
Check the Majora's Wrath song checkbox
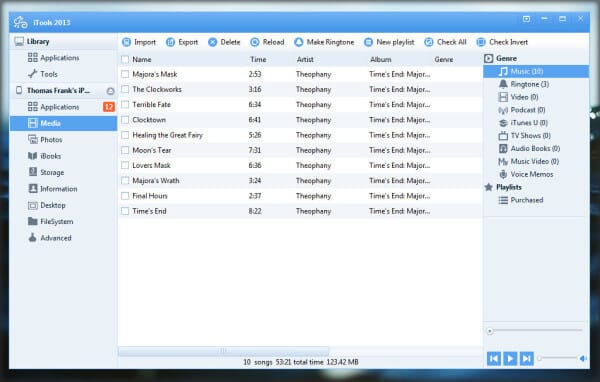125,181
